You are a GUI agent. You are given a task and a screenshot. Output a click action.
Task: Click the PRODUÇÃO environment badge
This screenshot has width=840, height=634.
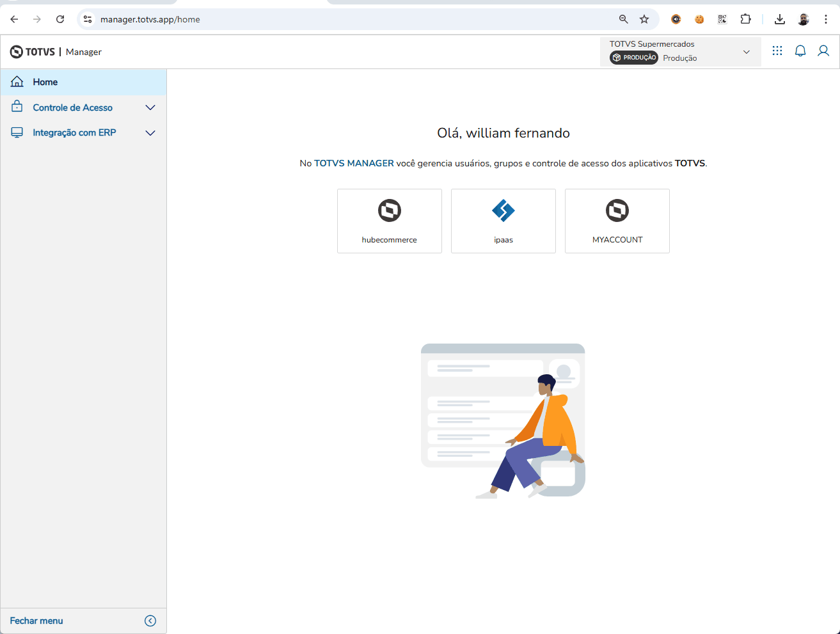[634, 58]
